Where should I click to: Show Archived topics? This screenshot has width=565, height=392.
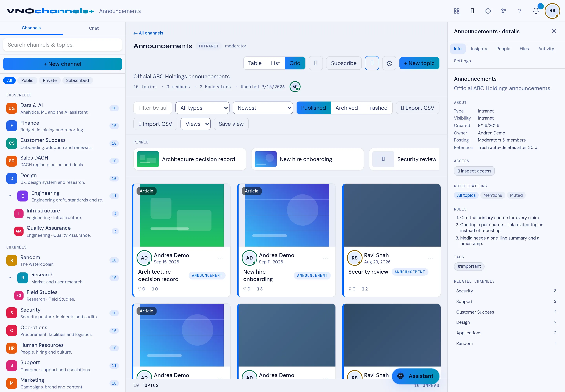(x=346, y=108)
